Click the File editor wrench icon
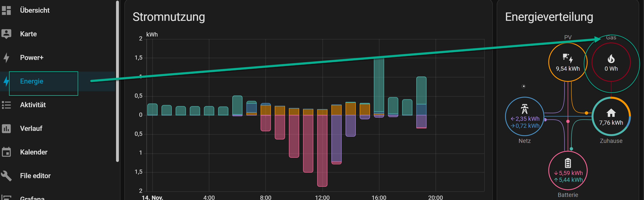644x200 pixels. pos(6,176)
